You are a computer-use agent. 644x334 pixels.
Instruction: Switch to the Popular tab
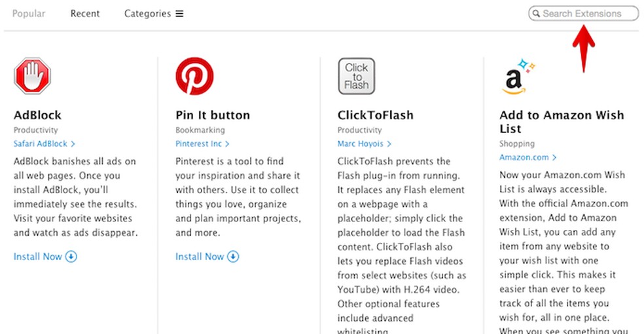28,14
